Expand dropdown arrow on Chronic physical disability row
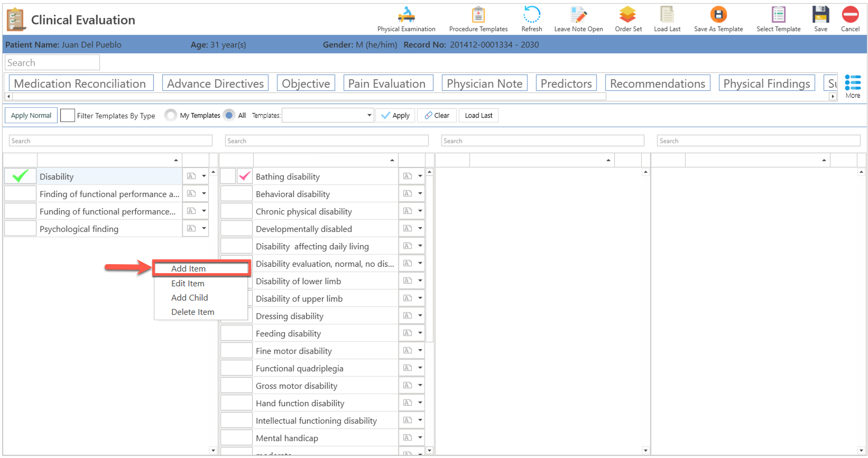Screen dimensions: 868x458 [420, 211]
